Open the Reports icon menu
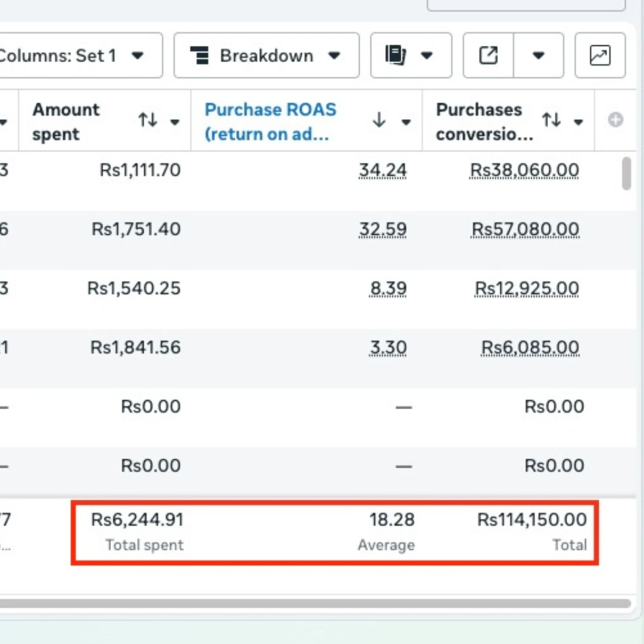The width and height of the screenshot is (644, 644). (x=410, y=56)
